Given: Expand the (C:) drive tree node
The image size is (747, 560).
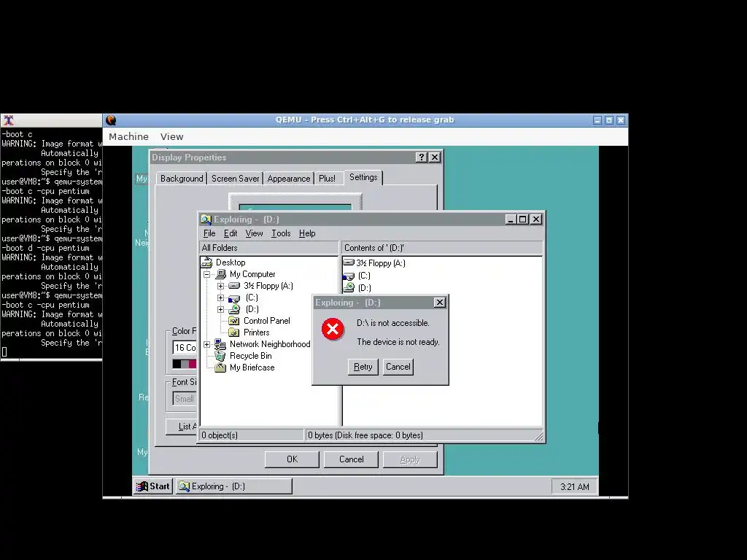Looking at the screenshot, I should point(220,297).
